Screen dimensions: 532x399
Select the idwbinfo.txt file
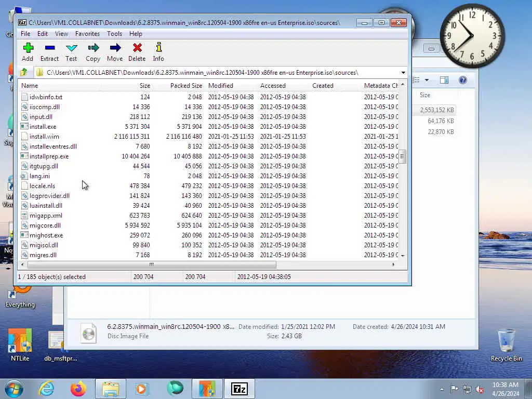46,97
